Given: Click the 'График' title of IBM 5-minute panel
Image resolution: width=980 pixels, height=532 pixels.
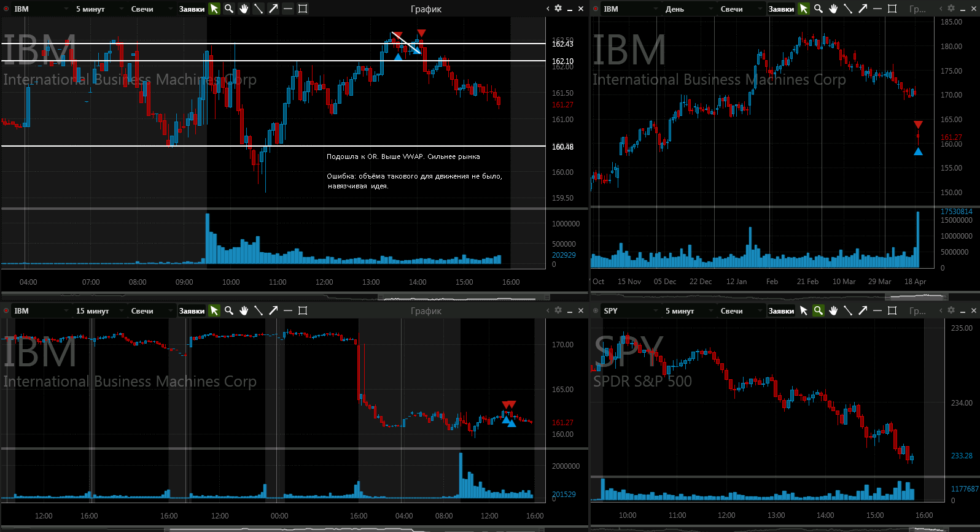Looking at the screenshot, I should tap(426, 9).
